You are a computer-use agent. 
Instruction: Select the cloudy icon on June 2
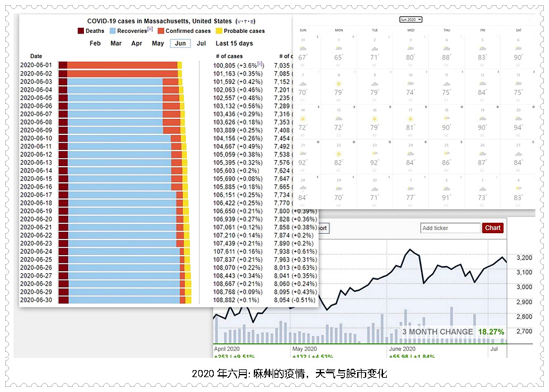click(x=375, y=48)
